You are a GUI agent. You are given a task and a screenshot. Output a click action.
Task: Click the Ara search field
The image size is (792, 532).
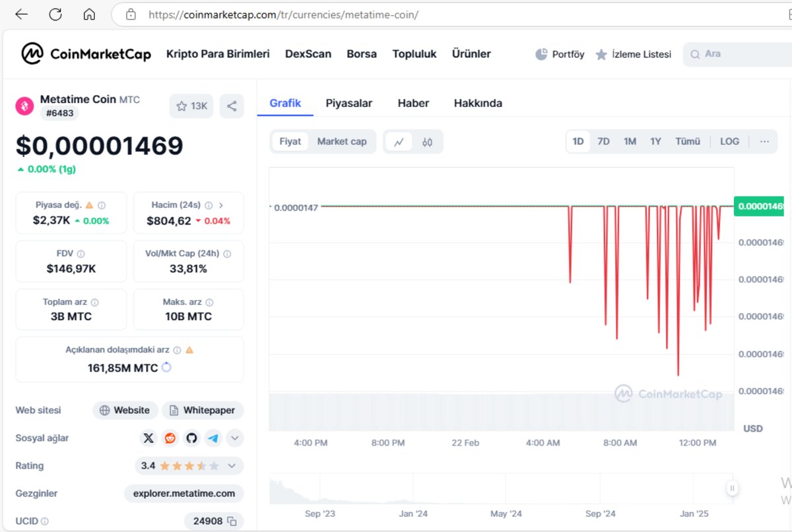pyautogui.click(x=739, y=54)
